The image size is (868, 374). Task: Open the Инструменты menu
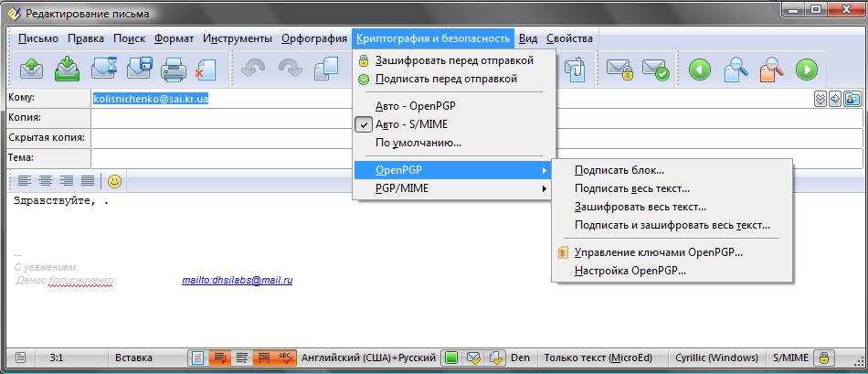point(238,38)
